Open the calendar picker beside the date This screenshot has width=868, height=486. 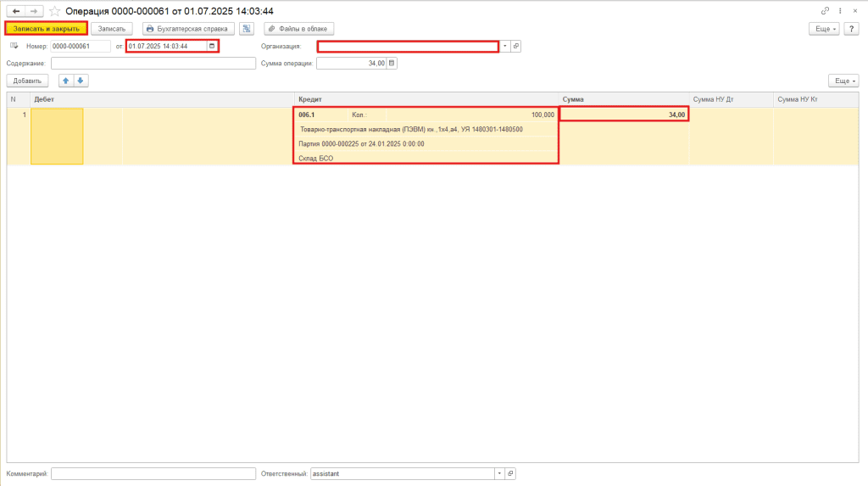pyautogui.click(x=212, y=46)
